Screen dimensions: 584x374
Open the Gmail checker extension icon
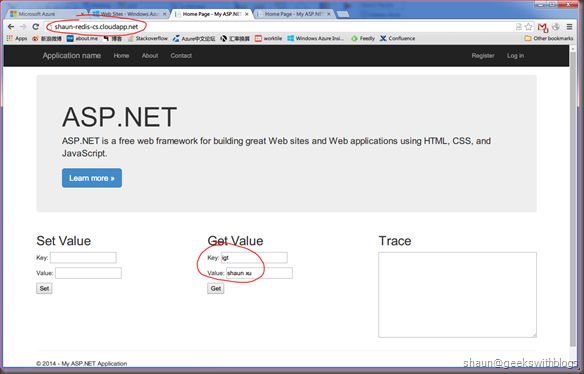542,27
